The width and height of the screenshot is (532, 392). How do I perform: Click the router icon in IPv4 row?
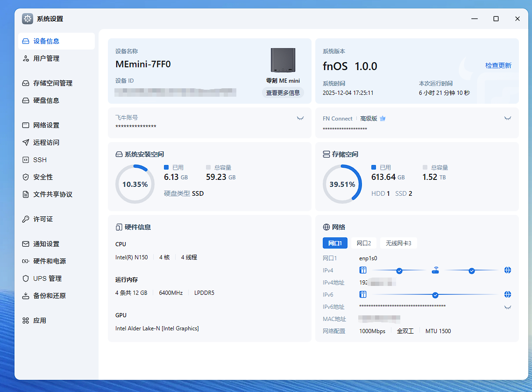click(435, 271)
